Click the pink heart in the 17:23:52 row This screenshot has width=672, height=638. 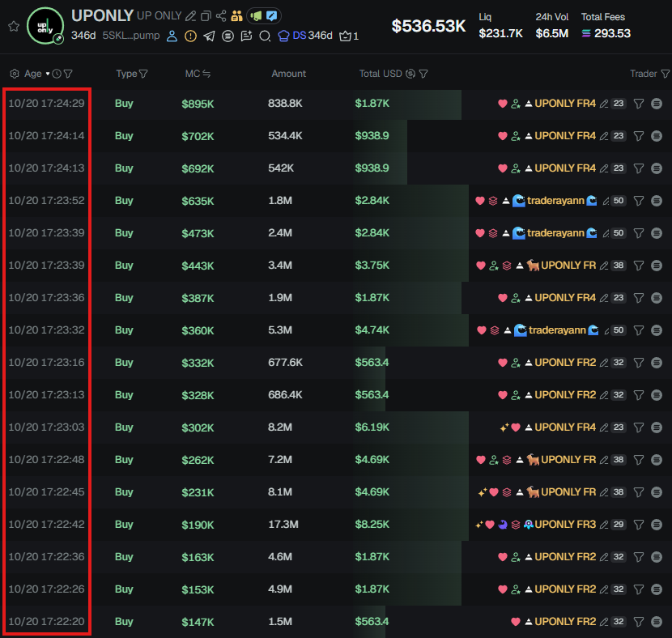coord(480,201)
